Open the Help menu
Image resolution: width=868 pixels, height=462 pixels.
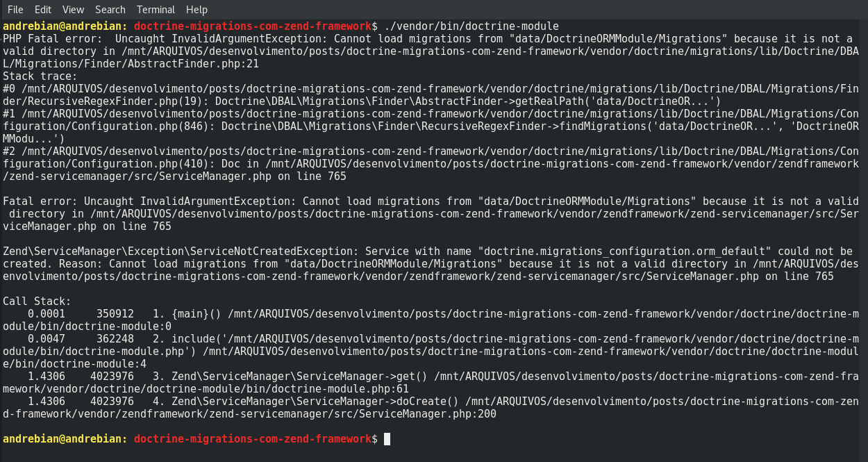197,9
